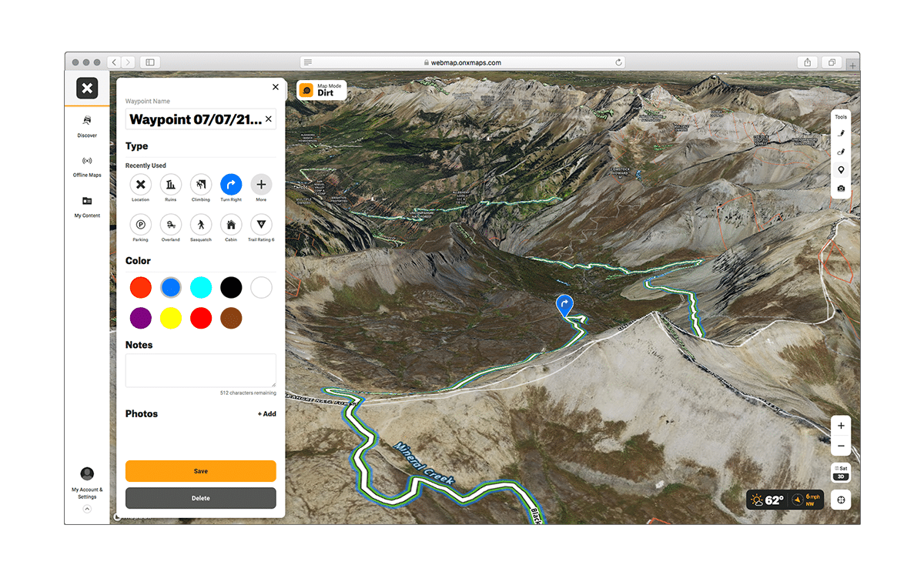Toggle the Sat 3D map view button
The height and width of the screenshot is (575, 924).
[841, 472]
